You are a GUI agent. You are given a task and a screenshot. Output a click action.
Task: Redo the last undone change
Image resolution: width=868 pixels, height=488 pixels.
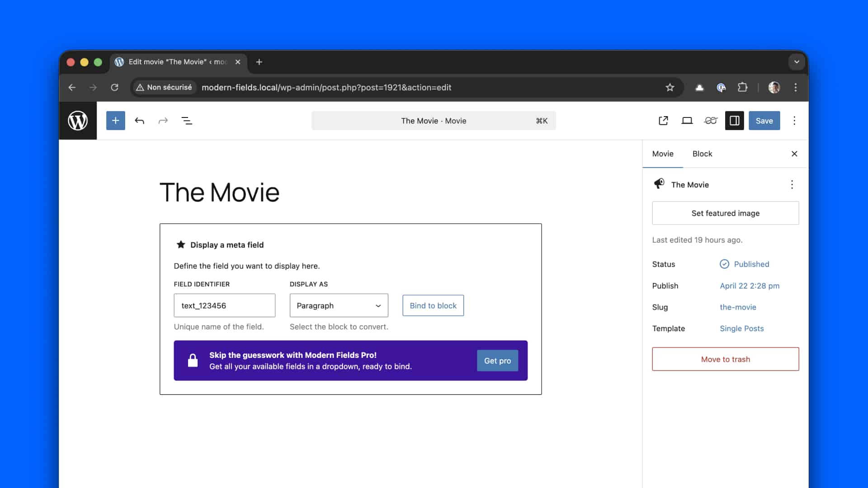[163, 121]
